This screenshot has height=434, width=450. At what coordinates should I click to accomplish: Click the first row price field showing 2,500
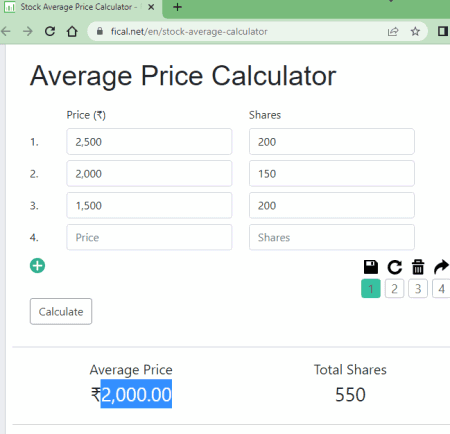click(x=149, y=142)
